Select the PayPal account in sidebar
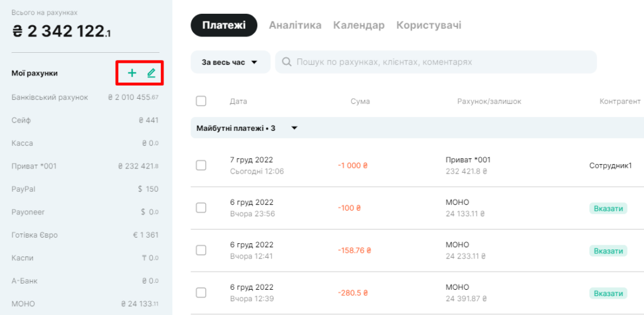 coord(86,189)
